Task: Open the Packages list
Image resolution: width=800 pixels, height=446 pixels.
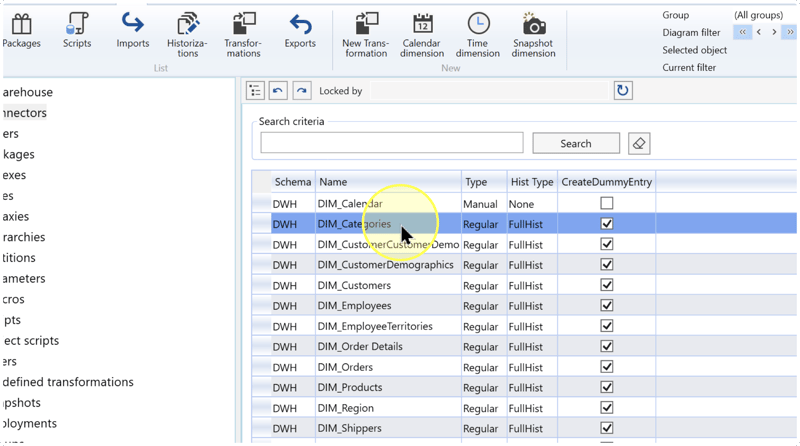Action: pyautogui.click(x=21, y=31)
